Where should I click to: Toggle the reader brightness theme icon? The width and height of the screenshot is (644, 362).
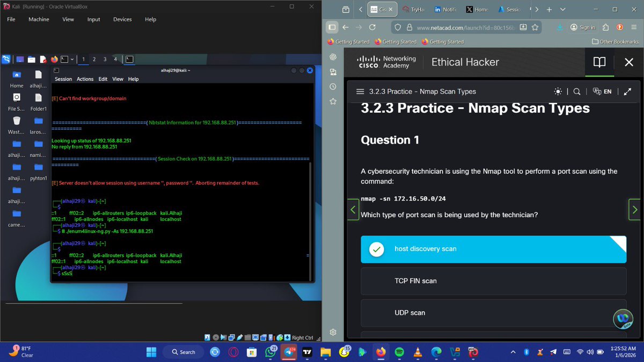tap(558, 91)
